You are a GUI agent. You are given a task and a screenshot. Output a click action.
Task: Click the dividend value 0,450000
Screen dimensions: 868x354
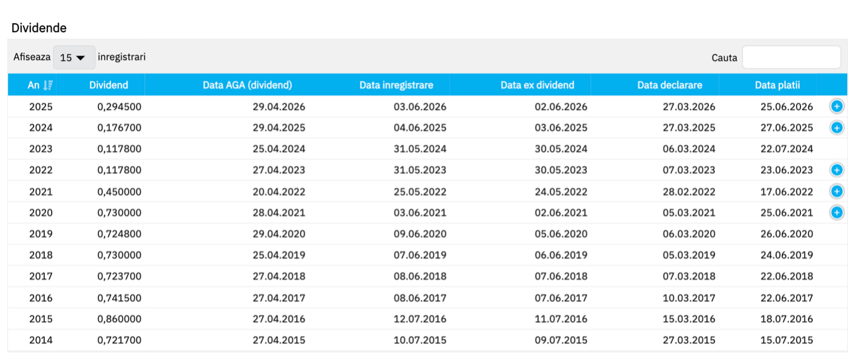(x=119, y=192)
